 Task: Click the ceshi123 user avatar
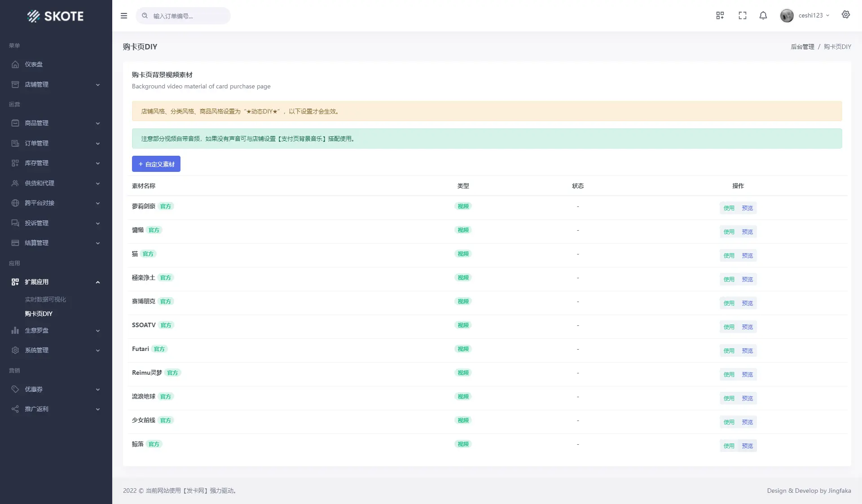pyautogui.click(x=787, y=16)
